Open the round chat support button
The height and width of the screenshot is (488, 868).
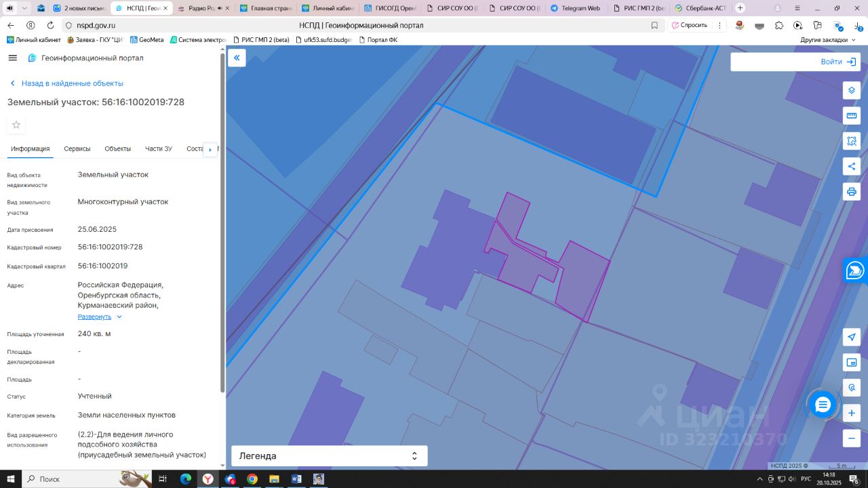pos(823,405)
